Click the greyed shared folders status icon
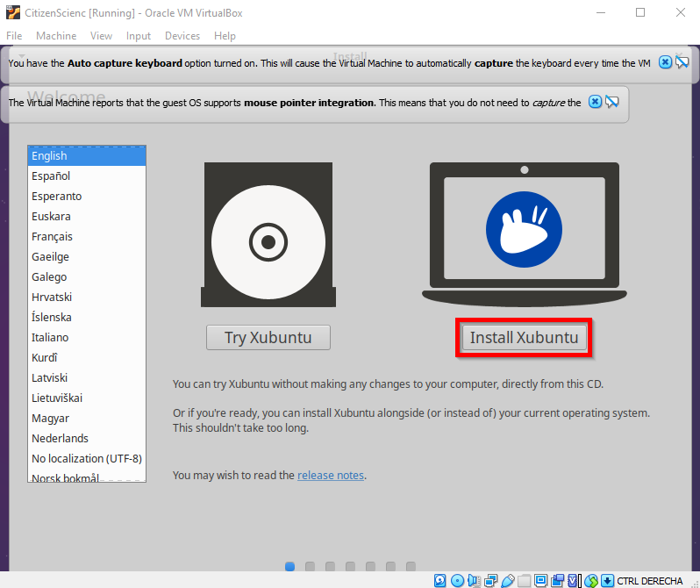 [x=524, y=580]
